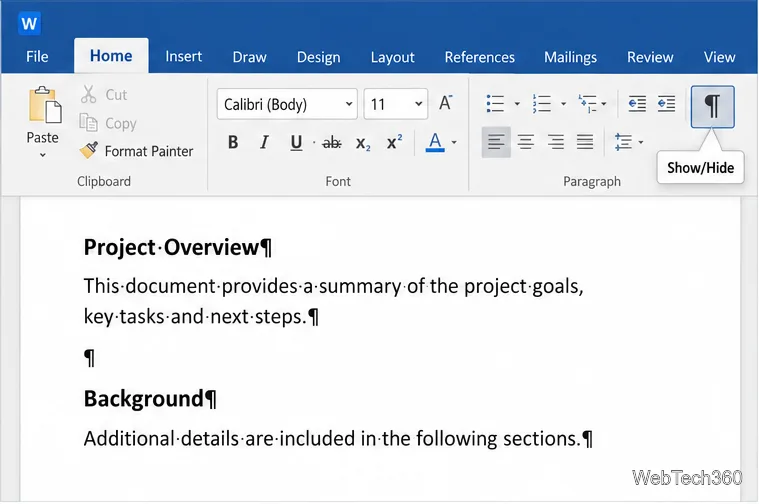Image resolution: width=759 pixels, height=504 pixels.
Task: Open the References tab
Action: (480, 57)
